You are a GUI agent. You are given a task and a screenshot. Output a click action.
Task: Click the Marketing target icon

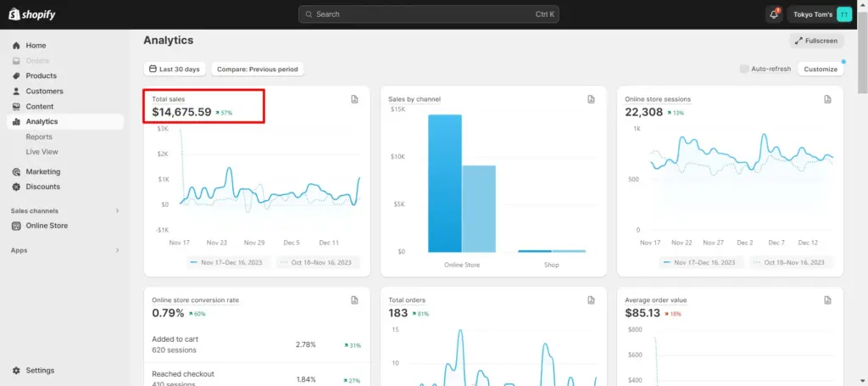point(16,171)
